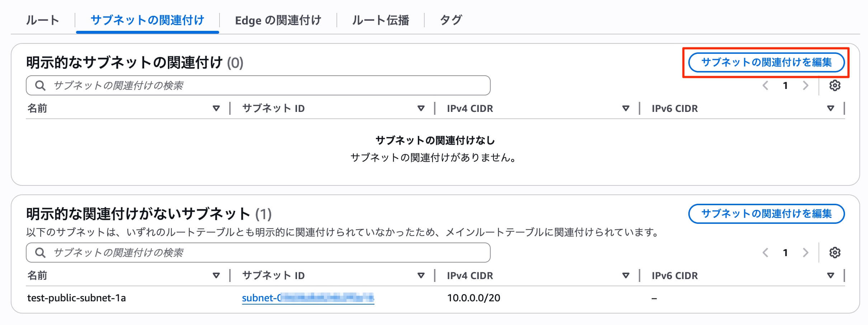Open the IPv6 CIDR column dropdown in lower table
Image resolution: width=868 pixels, height=325 pixels.
pyautogui.click(x=830, y=275)
